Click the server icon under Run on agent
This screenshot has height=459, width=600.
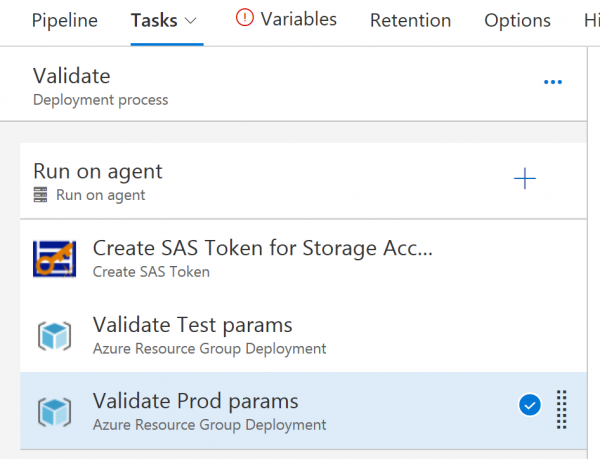(x=41, y=196)
